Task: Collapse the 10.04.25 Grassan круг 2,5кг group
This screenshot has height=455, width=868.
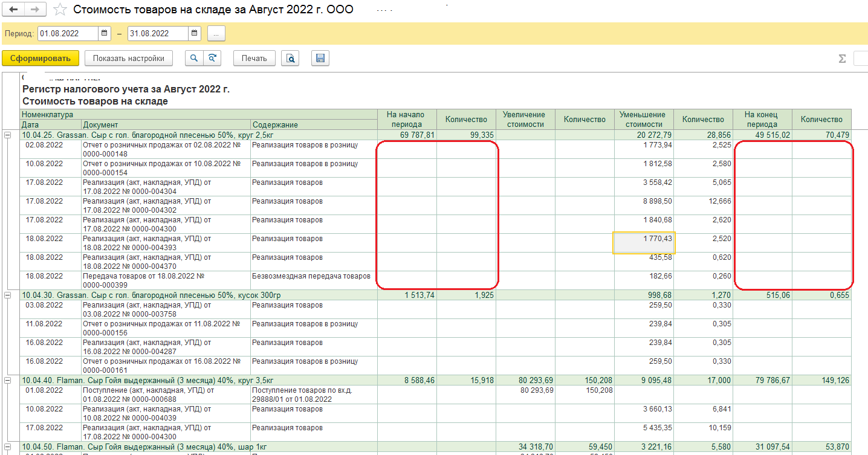Action: 7,135
